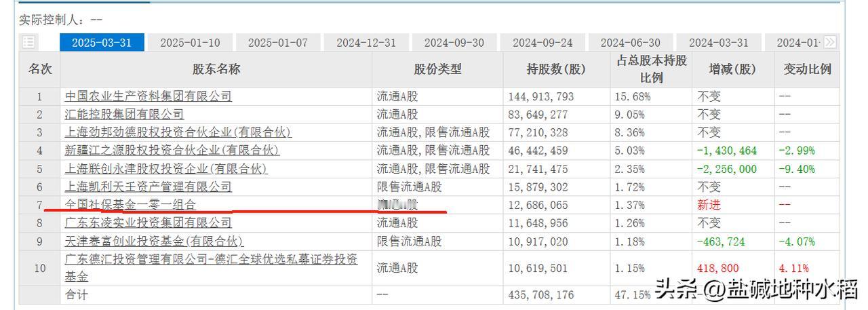Click the list view icon beside date tabs

[x=28, y=42]
